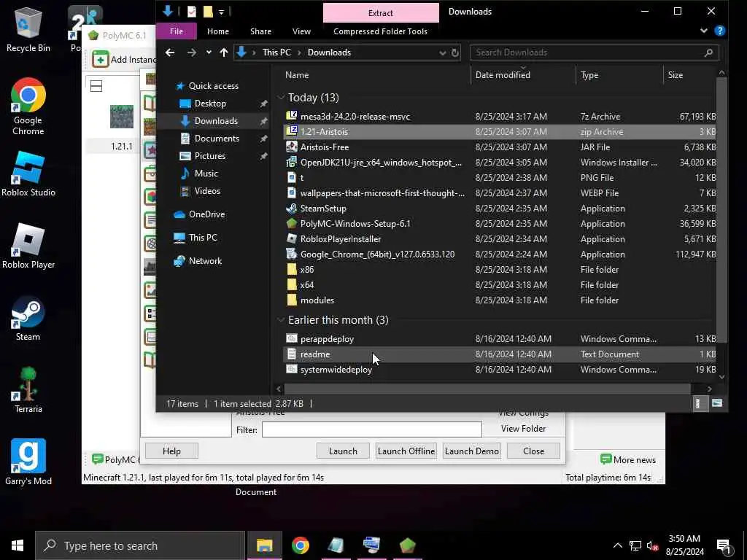Select Quick access in navigation pane
747x560 pixels.
tap(214, 86)
